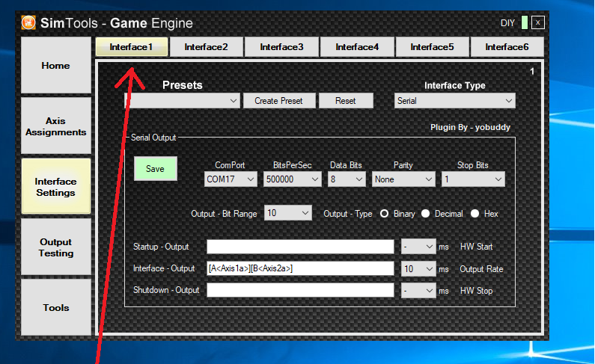
Task: Open the HW Start ms dropdown
Action: coord(418,247)
